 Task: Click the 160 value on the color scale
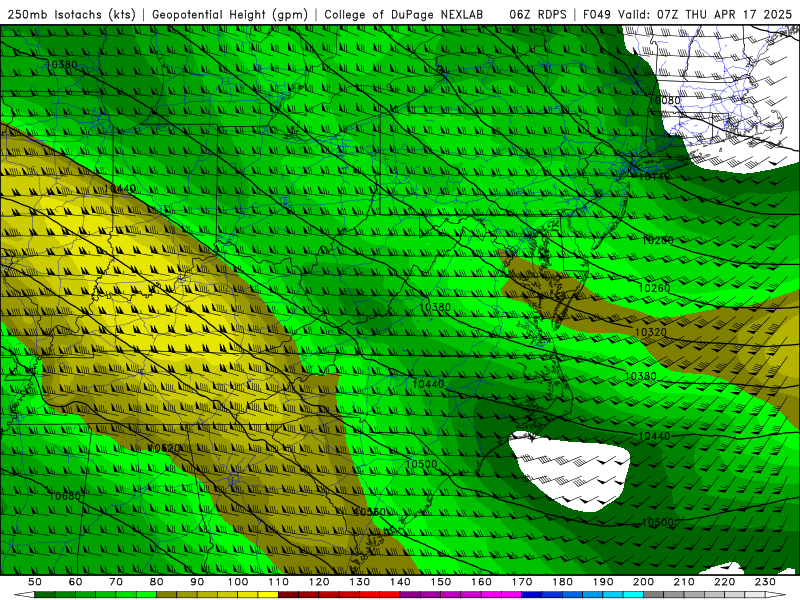click(481, 582)
